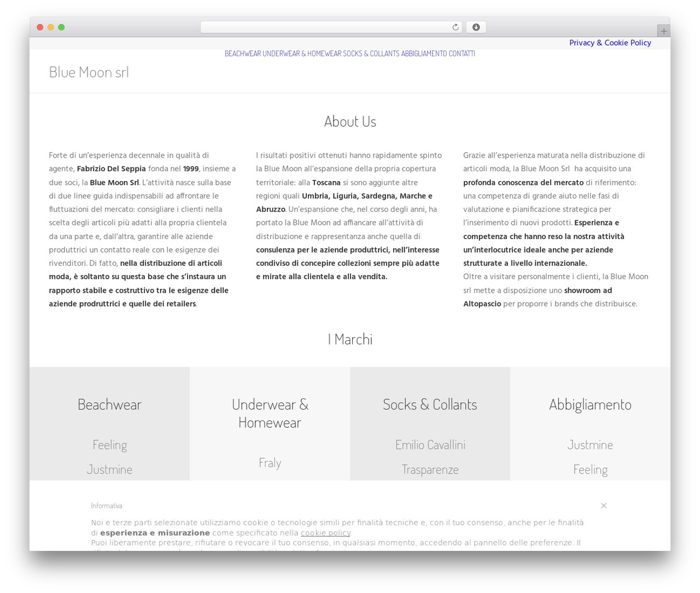Image resolution: width=700 pixels, height=593 pixels.
Task: Open the Feeling brand under Abbigliamento
Action: (x=590, y=469)
